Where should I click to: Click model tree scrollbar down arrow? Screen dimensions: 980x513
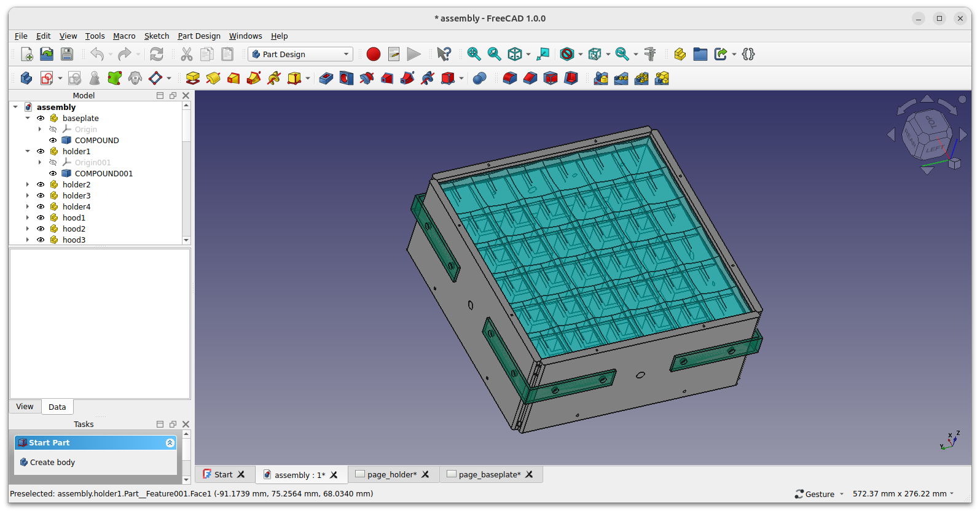[x=186, y=240]
